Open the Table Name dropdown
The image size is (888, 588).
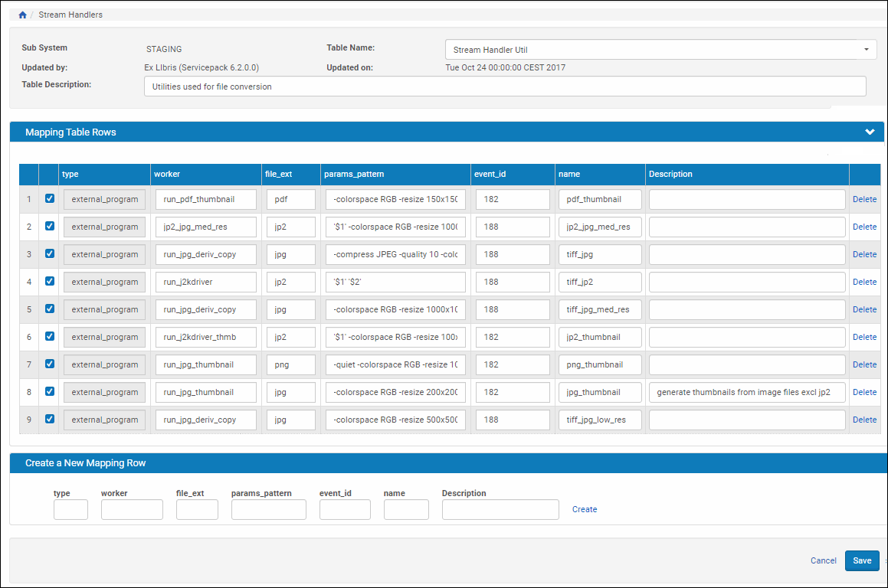(x=866, y=50)
